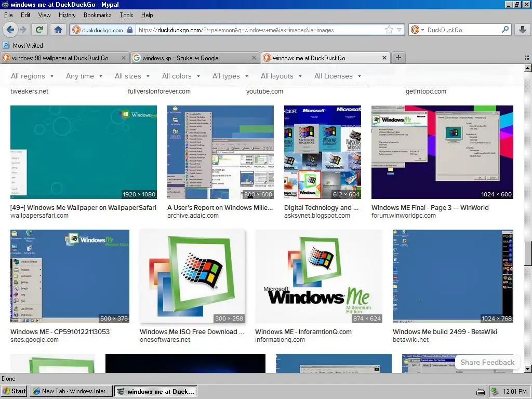
Task: Expand the All regions filter
Action: 32,76
